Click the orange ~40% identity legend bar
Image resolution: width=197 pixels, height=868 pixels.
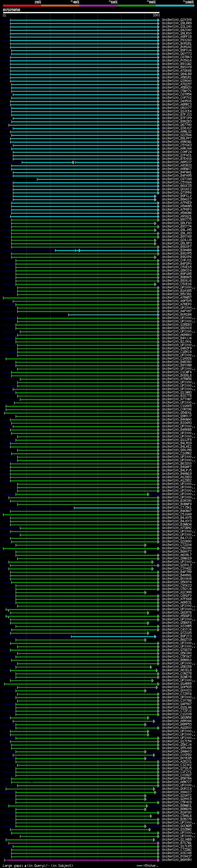(60, 6)
